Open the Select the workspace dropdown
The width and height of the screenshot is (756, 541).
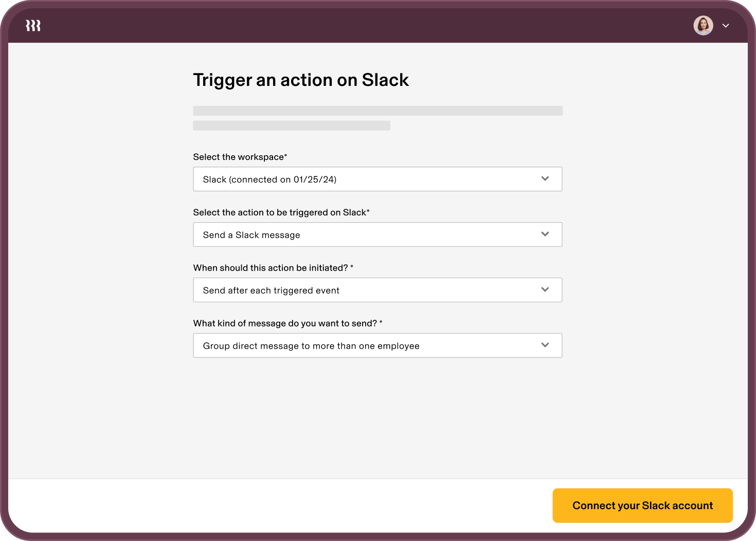[377, 179]
